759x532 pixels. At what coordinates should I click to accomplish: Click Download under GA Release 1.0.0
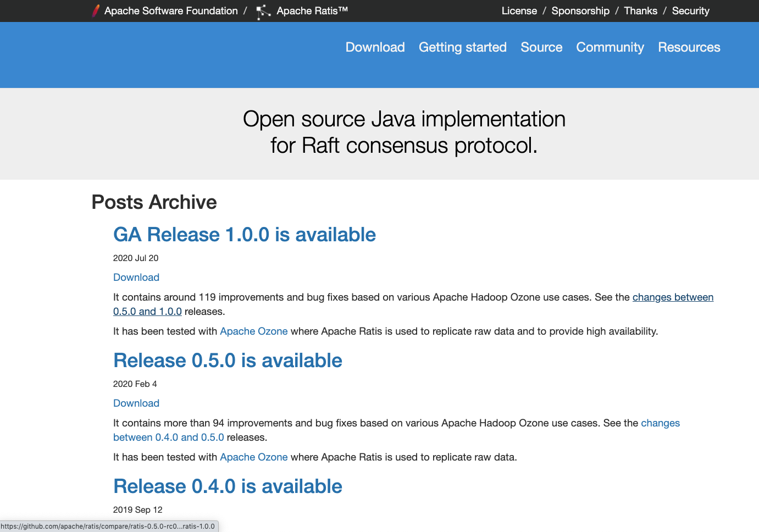136,278
